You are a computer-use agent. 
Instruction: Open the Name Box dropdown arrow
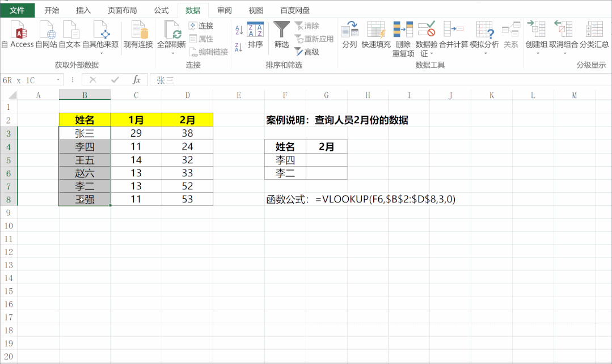click(58, 80)
